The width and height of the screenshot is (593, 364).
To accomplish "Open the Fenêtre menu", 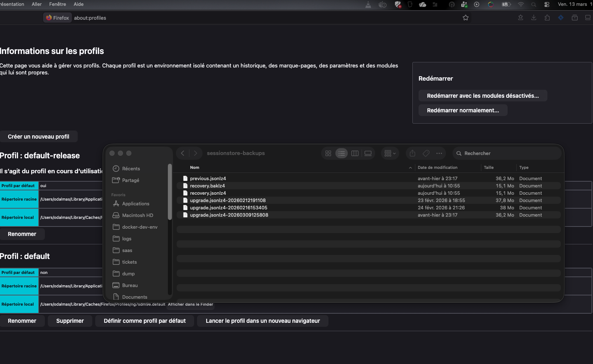I will coord(58,4).
